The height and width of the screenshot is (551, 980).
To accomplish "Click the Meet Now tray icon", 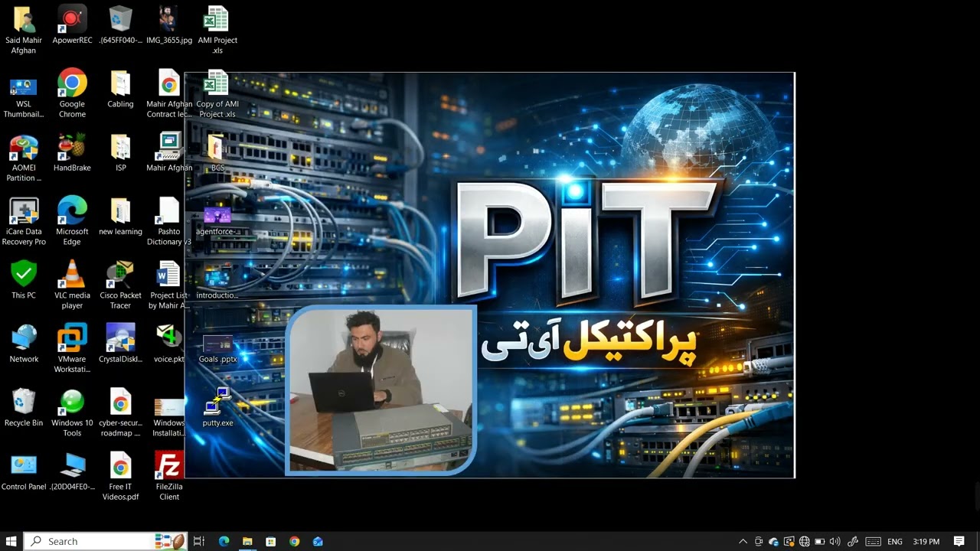I will click(x=759, y=541).
